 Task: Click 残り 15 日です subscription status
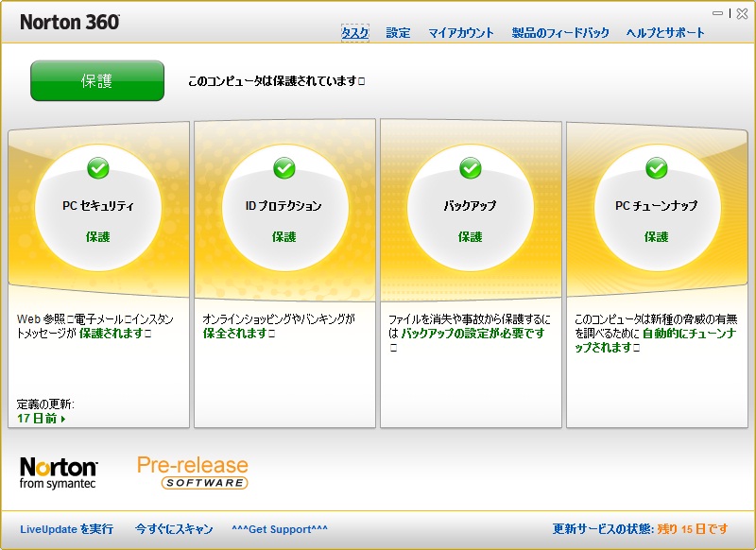point(693,529)
